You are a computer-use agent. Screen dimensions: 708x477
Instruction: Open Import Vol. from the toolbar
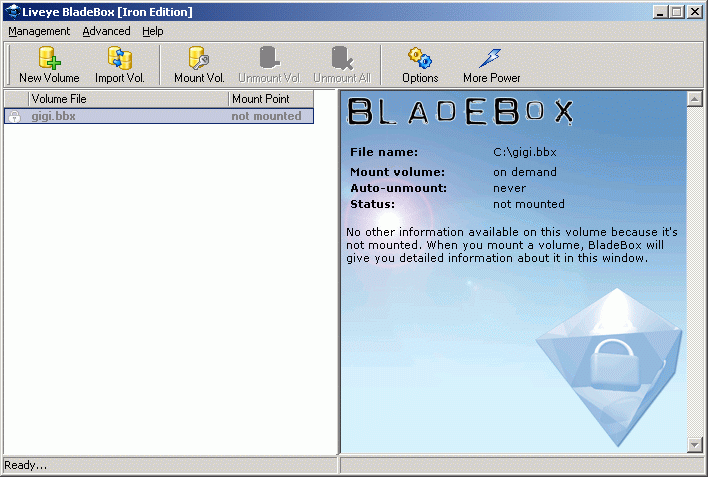point(120,59)
